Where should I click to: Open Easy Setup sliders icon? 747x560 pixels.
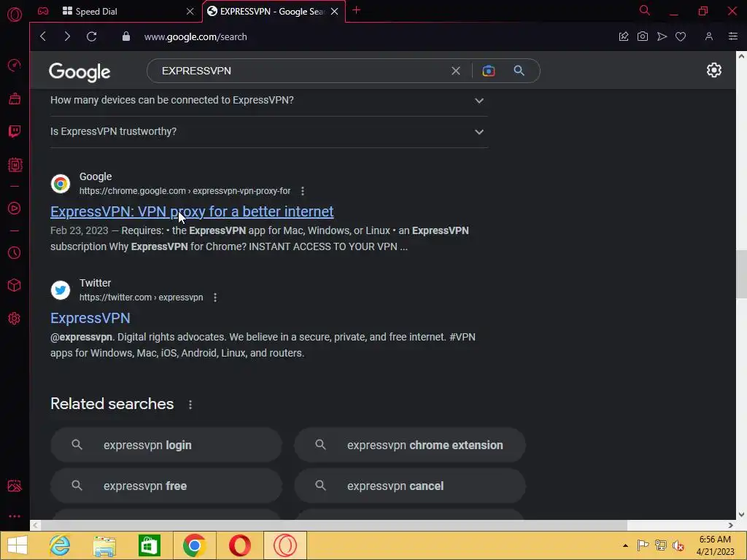732,36
